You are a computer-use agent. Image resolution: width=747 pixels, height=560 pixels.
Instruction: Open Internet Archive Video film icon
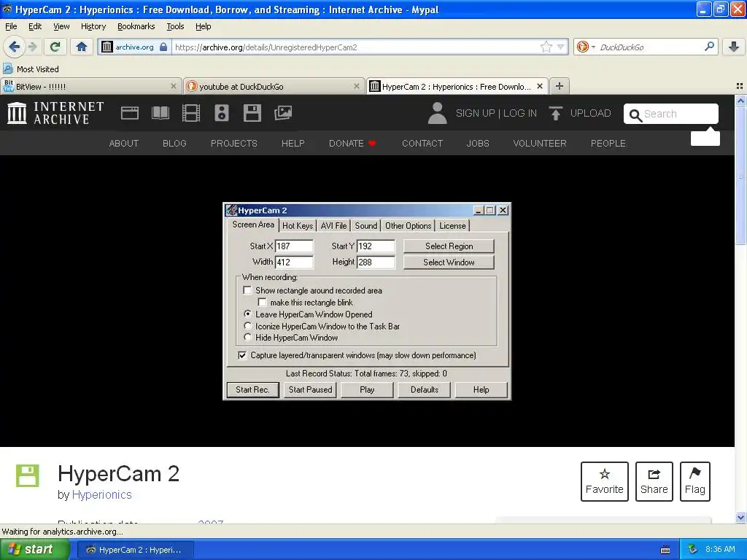[x=191, y=113]
